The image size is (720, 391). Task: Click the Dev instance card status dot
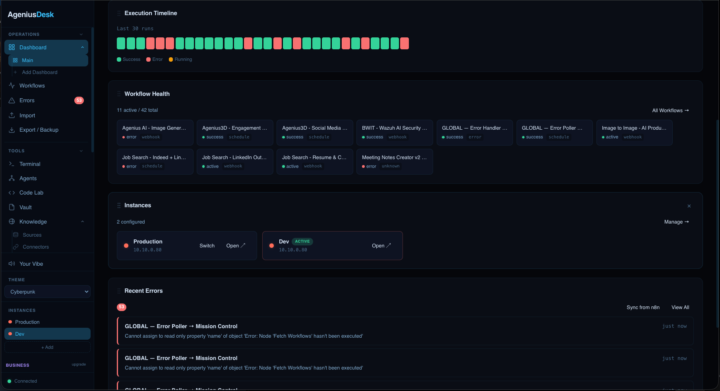(271, 246)
